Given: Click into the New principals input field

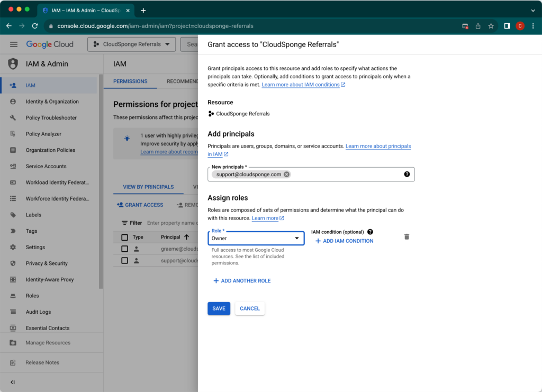Looking at the screenshot, I should pos(344,174).
